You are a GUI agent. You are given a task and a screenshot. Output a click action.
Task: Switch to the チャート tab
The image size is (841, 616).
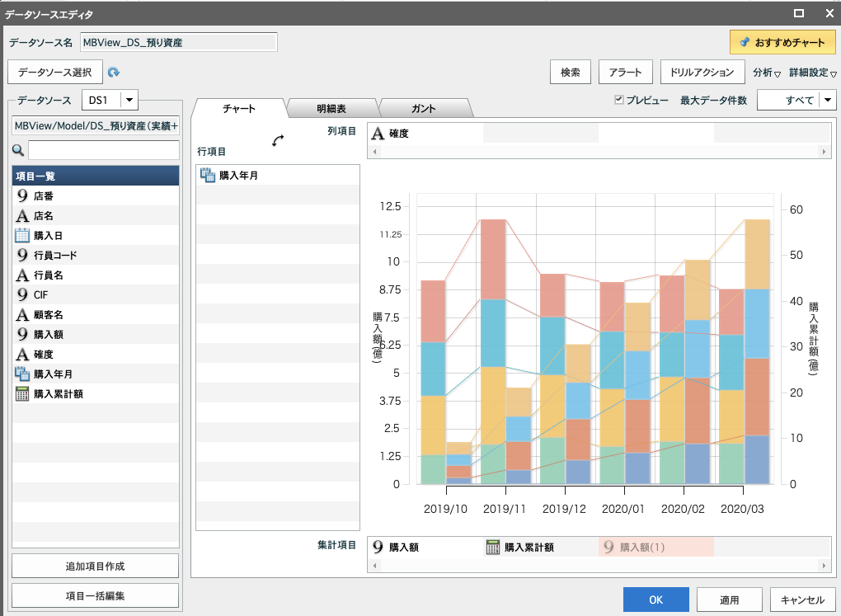[238, 108]
